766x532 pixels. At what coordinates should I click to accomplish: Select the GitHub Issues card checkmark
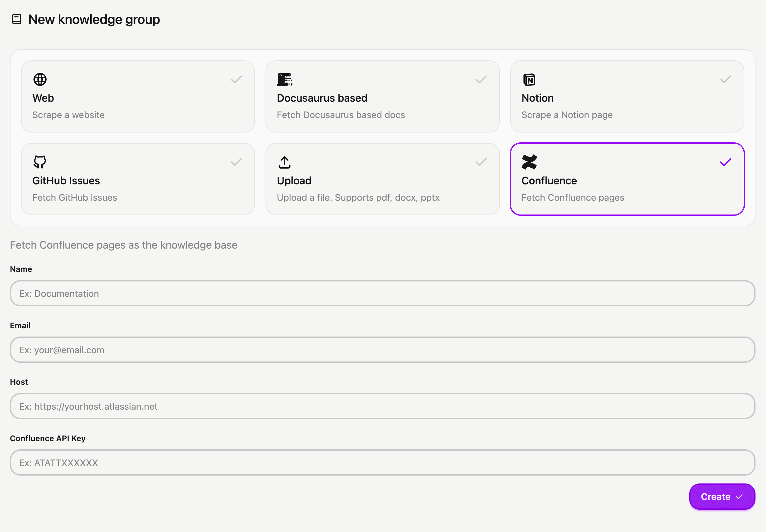[x=236, y=162]
